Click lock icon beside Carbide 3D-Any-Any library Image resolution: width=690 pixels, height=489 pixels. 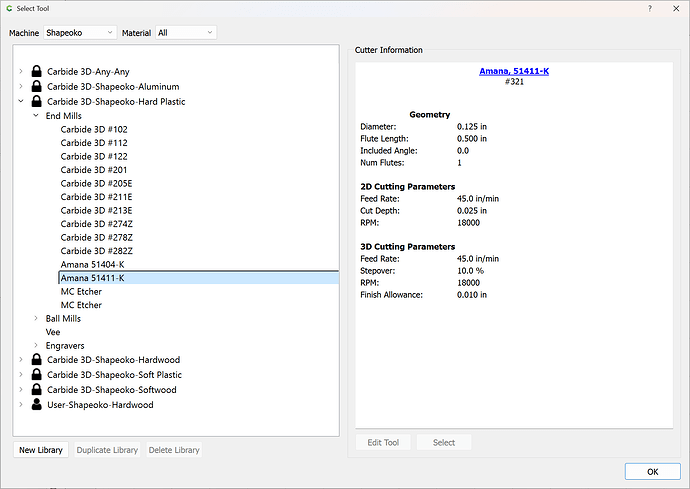(37, 72)
